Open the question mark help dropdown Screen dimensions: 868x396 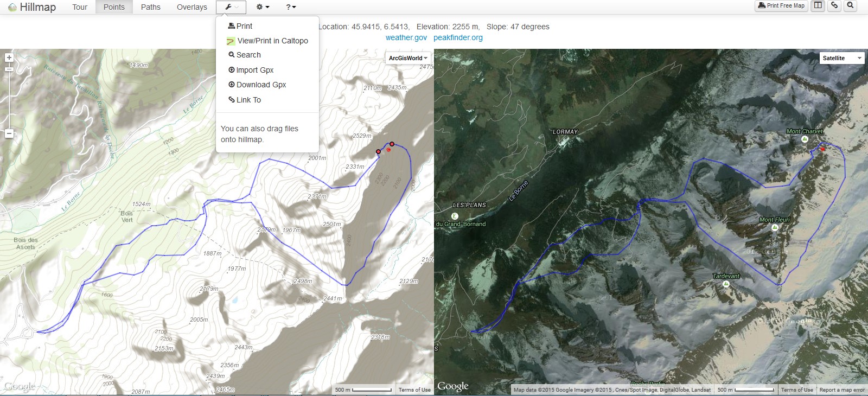(x=291, y=7)
